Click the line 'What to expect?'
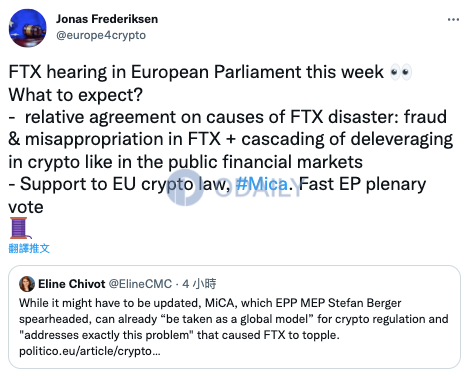This screenshot has height=376, width=472. [x=76, y=95]
